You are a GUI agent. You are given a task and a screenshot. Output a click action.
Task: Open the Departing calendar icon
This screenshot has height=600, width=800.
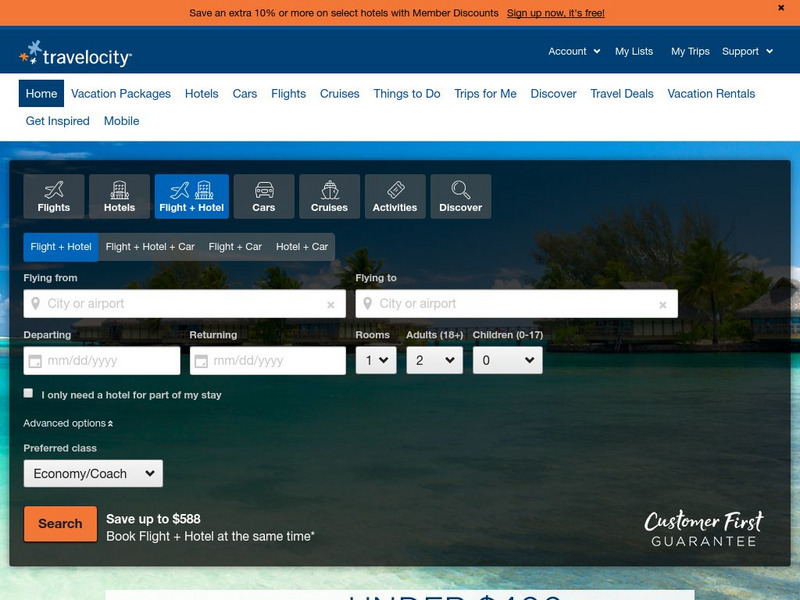click(37, 360)
